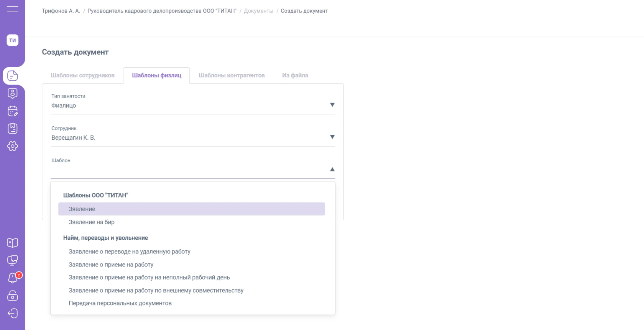The height and width of the screenshot is (330, 644).
Task: Open the calendar with pencil icon
Action: (13, 111)
